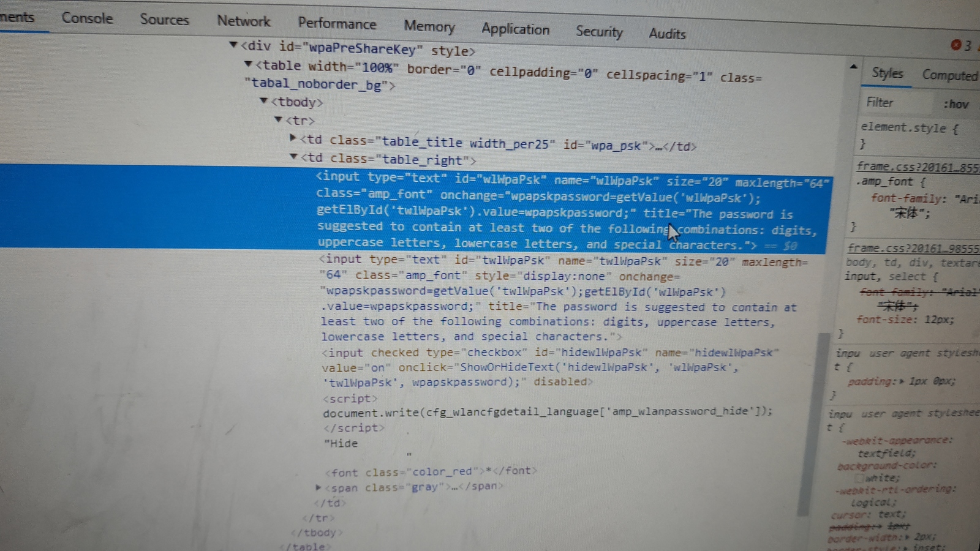Switch to the Styles pane tab
Viewport: 980px width, 551px height.
[888, 73]
